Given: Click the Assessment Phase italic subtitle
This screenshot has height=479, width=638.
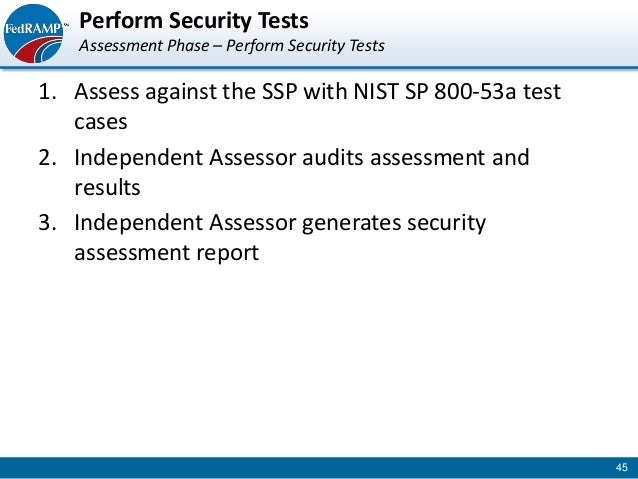Looking at the screenshot, I should coord(232,46).
